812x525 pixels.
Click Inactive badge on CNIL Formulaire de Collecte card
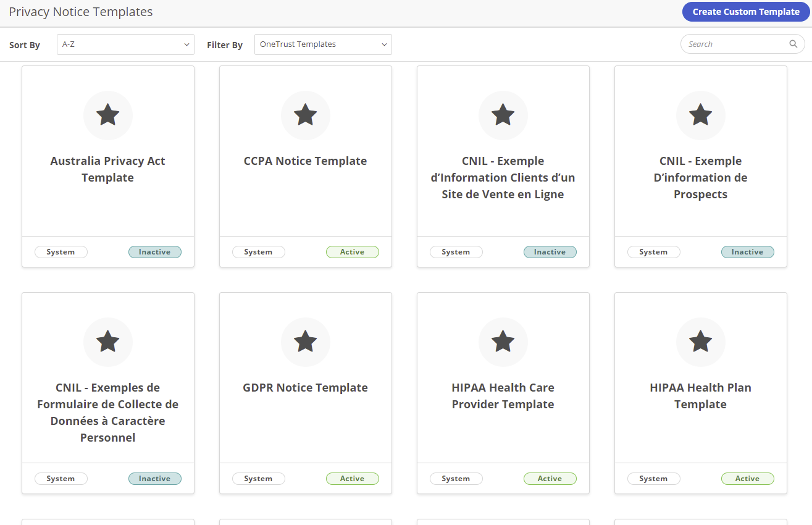click(x=155, y=479)
